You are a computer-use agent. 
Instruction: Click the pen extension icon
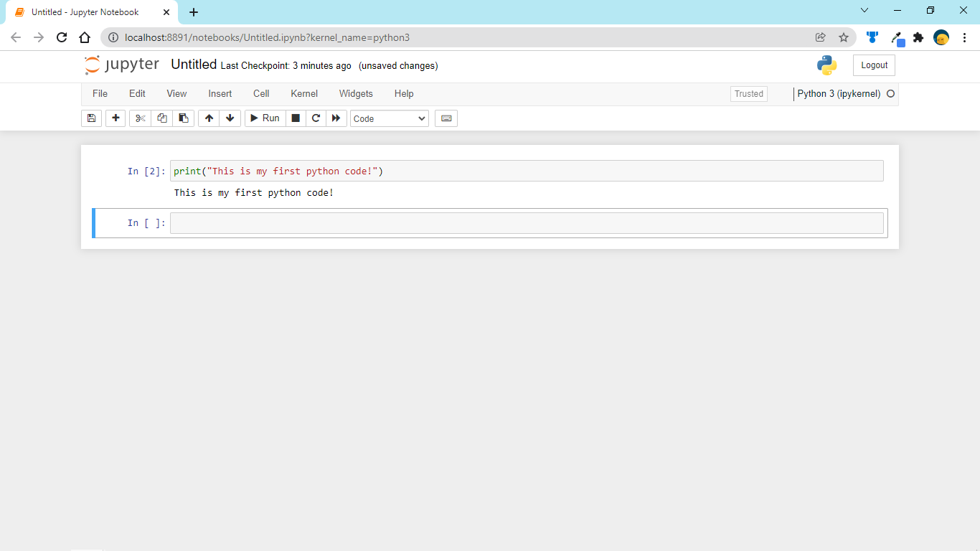coord(897,38)
